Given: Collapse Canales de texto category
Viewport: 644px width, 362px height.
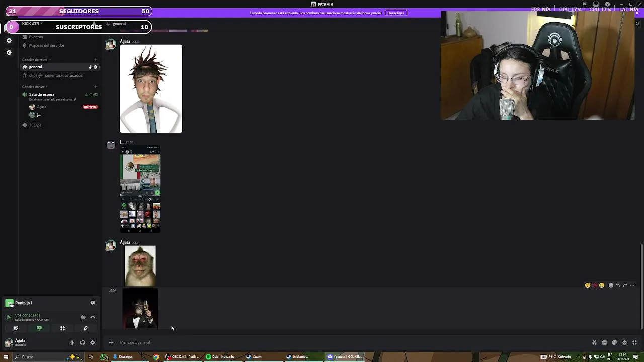Looking at the screenshot, I should (x=36, y=60).
